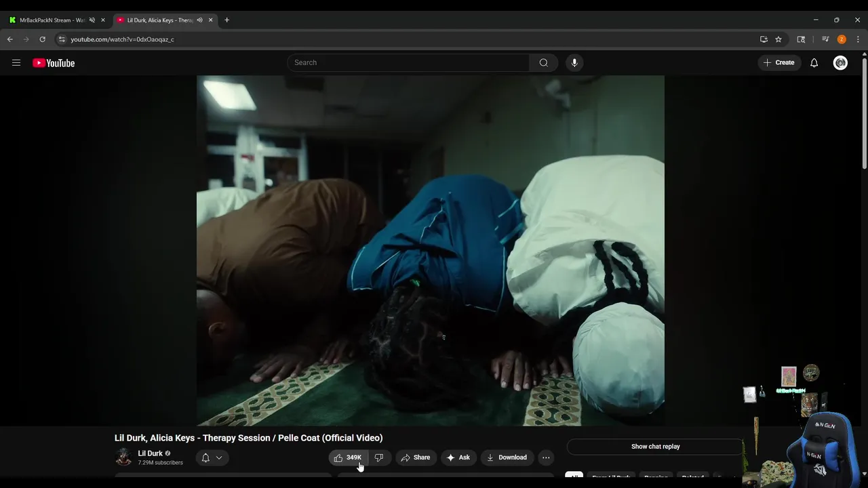Image resolution: width=868 pixels, height=488 pixels.
Task: Install app from the address bar icon
Action: (x=764, y=39)
